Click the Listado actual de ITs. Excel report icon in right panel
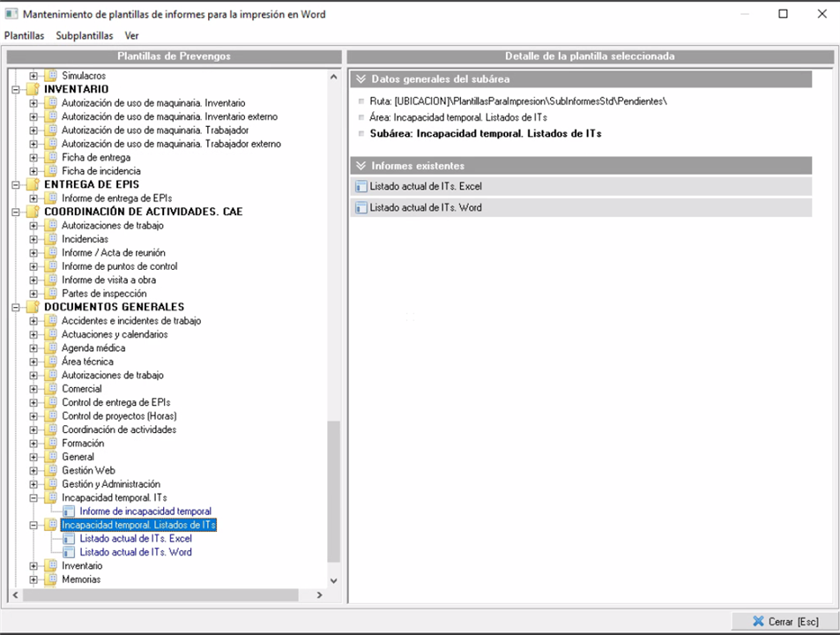This screenshot has height=635, width=840. coord(361,187)
